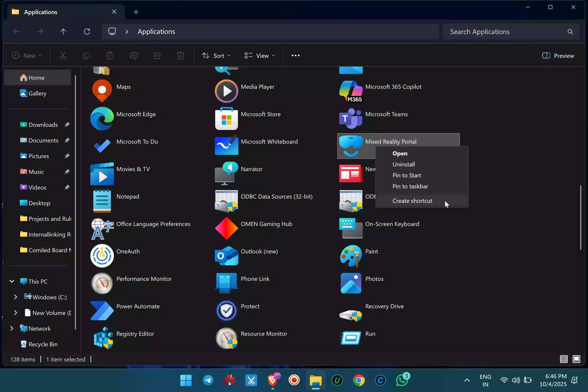
Task: Select Uninstall for Mixed Reality Portal
Action: [x=403, y=164]
